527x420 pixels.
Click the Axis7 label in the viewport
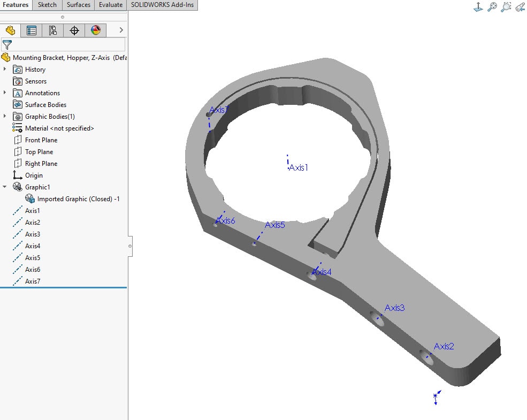[x=219, y=110]
